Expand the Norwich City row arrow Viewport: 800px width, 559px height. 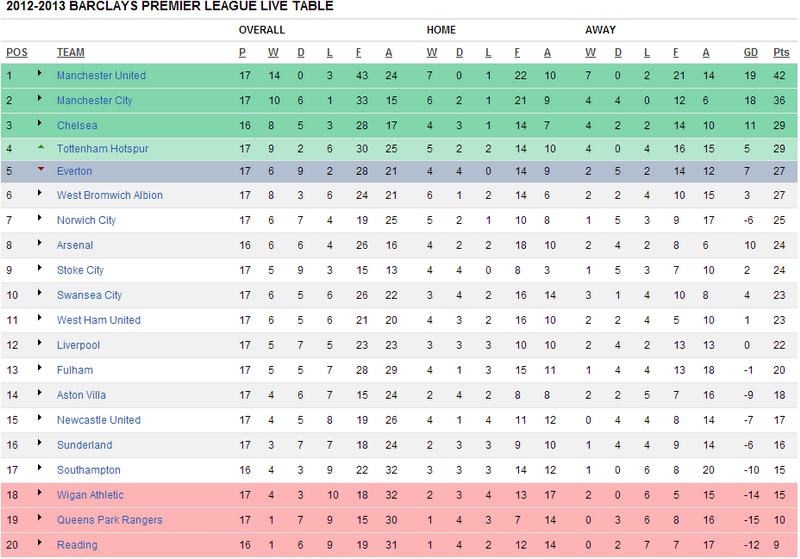(x=39, y=218)
